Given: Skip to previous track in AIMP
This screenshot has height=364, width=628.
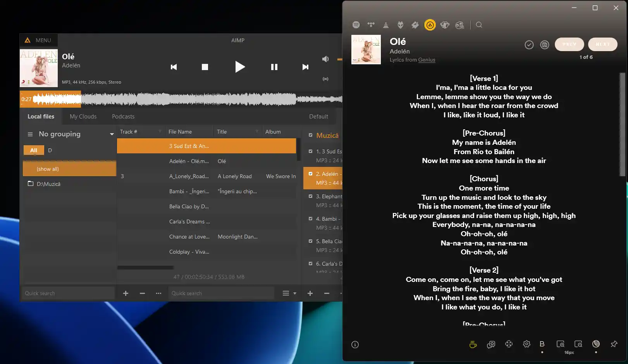Looking at the screenshot, I should [174, 67].
